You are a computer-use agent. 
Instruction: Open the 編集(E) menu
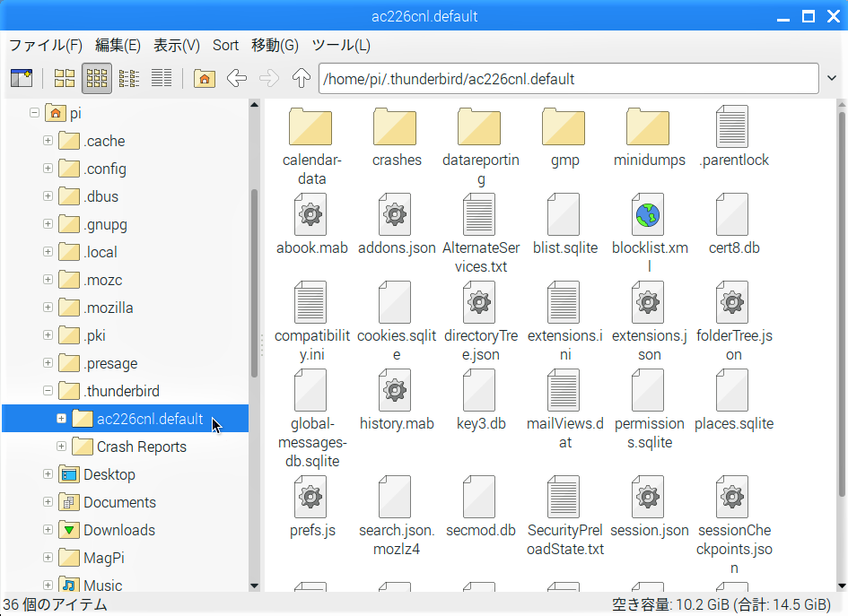(118, 45)
